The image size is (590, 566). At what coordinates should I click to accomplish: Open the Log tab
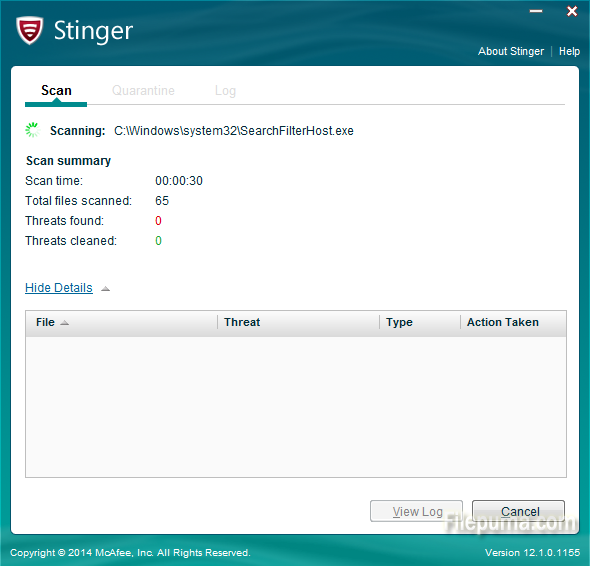pyautogui.click(x=225, y=91)
